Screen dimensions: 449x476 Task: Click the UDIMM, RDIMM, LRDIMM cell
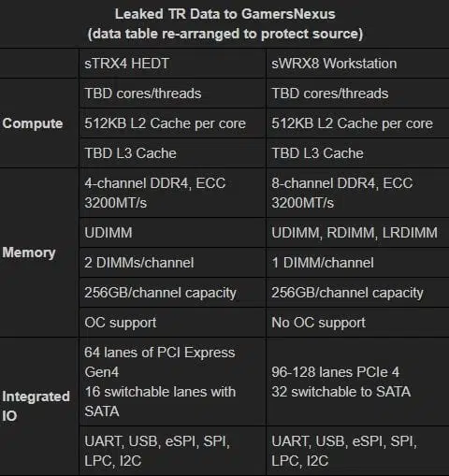[x=357, y=233]
